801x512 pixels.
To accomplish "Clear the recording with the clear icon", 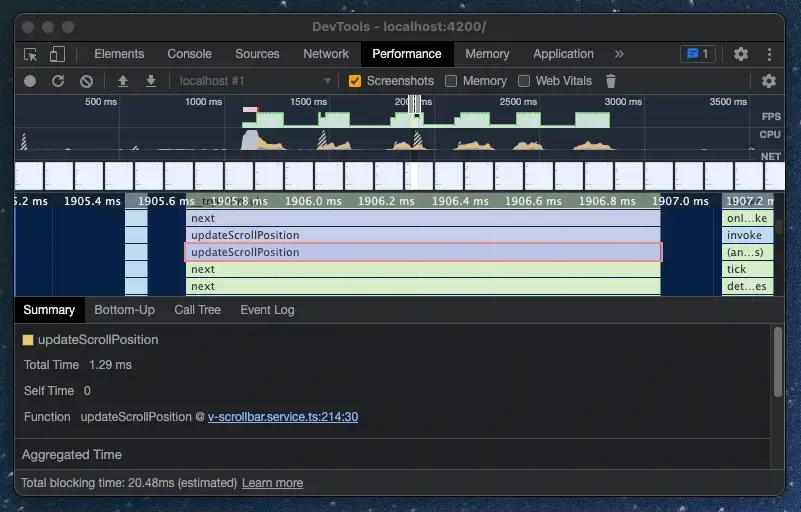I will coord(87,81).
